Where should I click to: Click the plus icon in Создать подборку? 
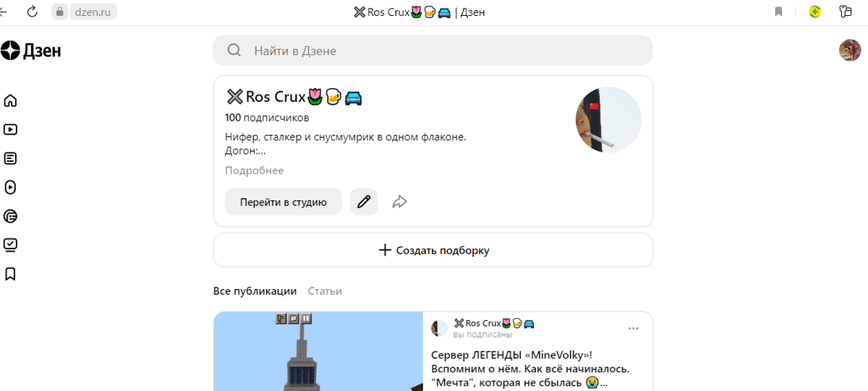coord(385,250)
